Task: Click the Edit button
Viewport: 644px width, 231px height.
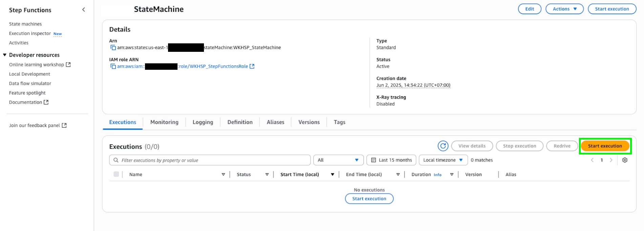Action: [x=529, y=9]
